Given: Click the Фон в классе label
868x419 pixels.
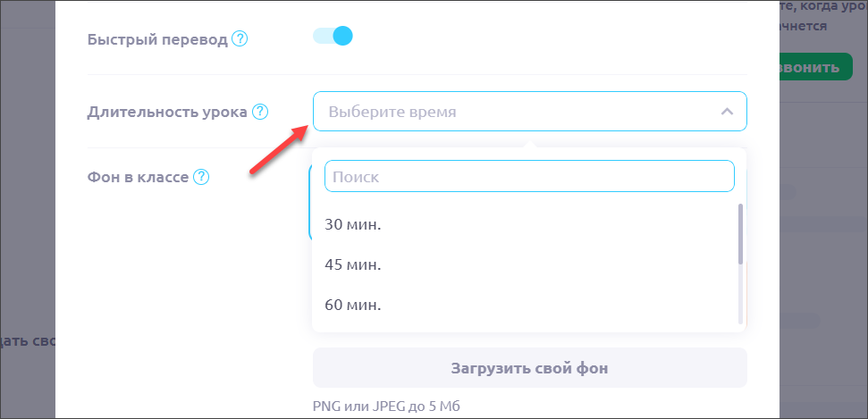Looking at the screenshot, I should coord(138,177).
